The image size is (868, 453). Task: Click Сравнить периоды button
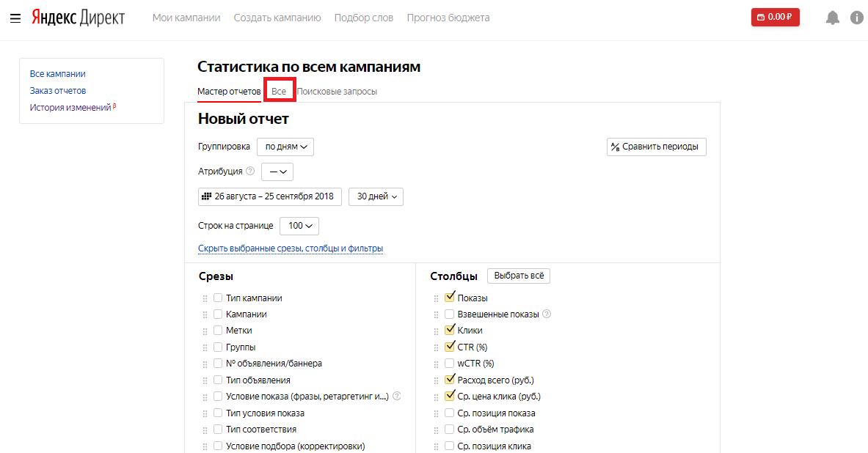tap(657, 147)
